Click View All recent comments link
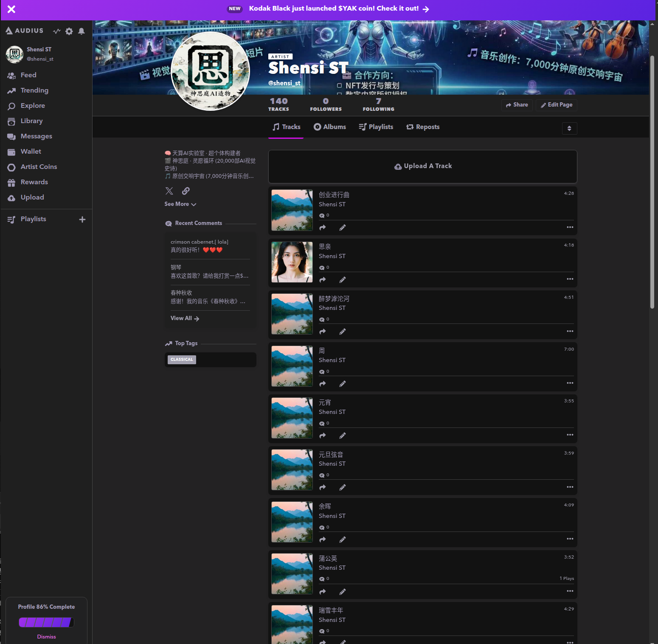 (185, 318)
